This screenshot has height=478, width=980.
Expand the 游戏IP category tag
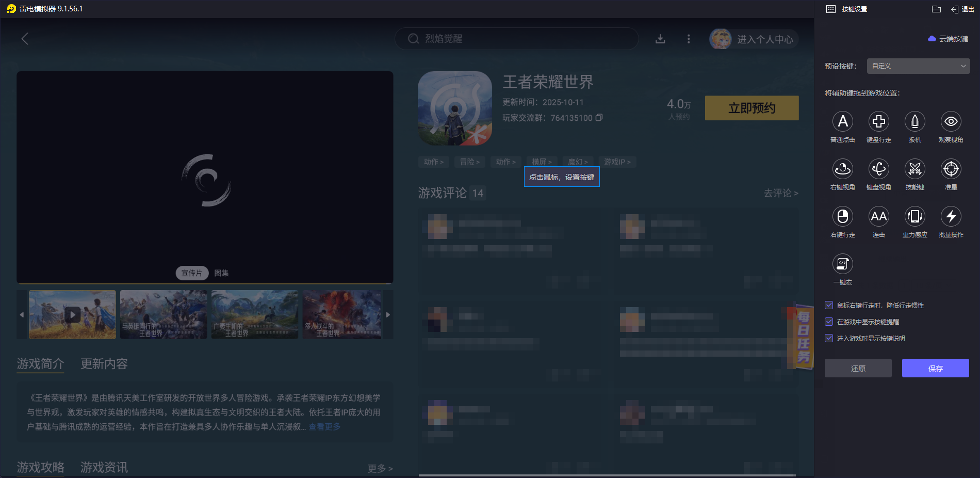pos(617,161)
